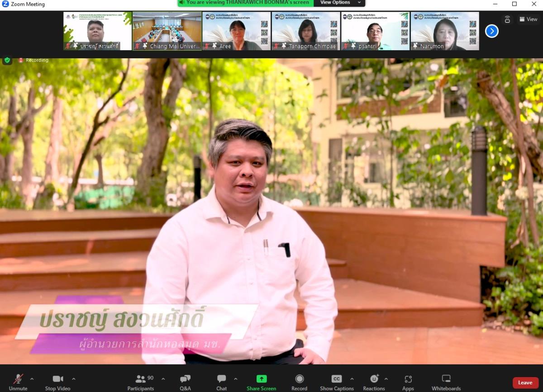Click the green Share Screen icon
The height and width of the screenshot is (392, 543).
pos(261,379)
